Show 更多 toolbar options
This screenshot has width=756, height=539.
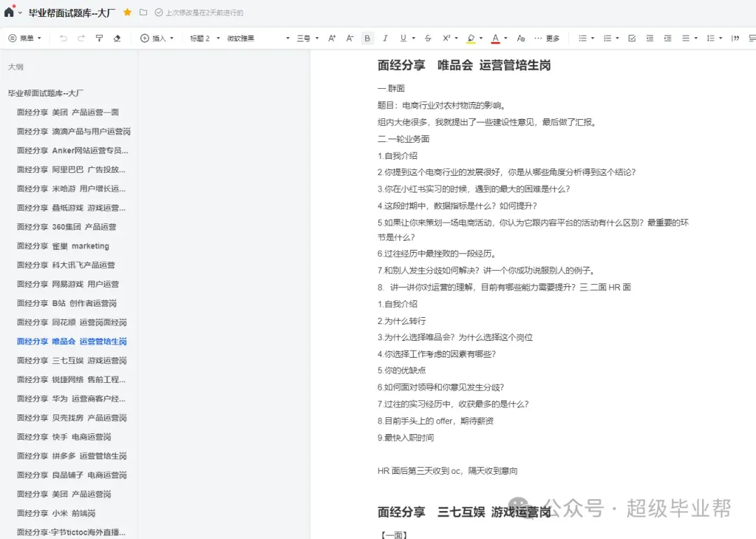click(547, 38)
